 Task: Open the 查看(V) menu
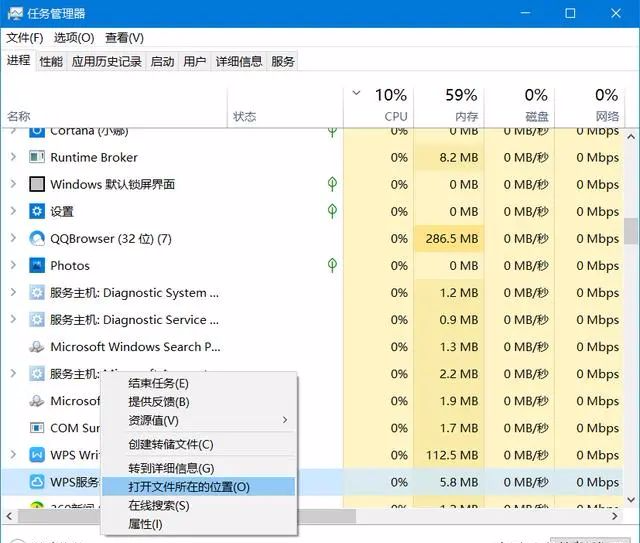(124, 38)
